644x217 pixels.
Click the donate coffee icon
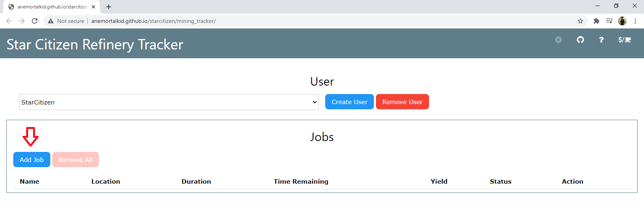click(625, 40)
